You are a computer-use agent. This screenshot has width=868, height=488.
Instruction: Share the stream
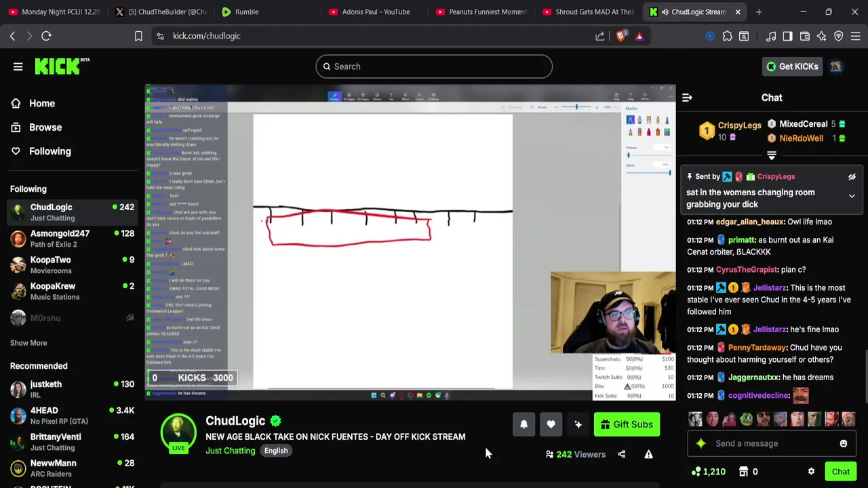621,454
